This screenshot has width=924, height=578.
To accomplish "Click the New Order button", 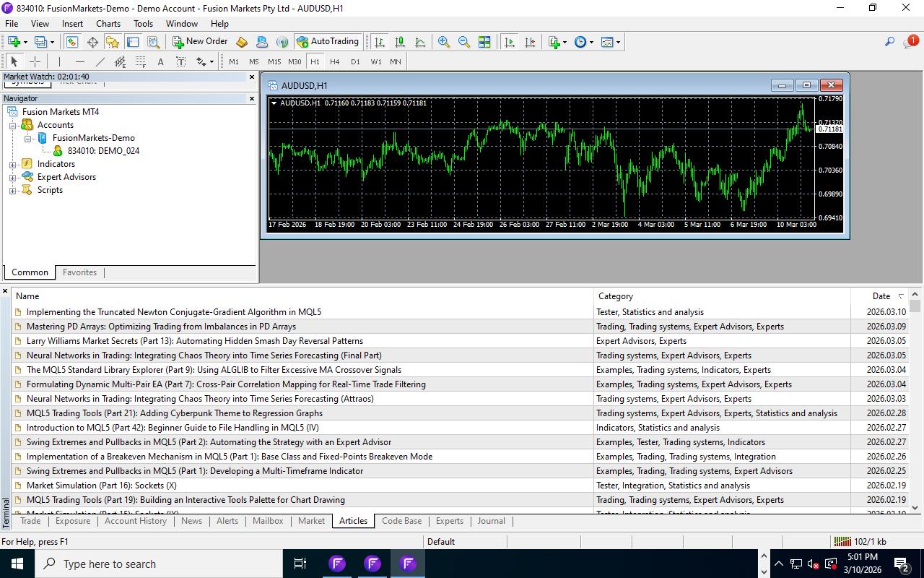I will [200, 42].
